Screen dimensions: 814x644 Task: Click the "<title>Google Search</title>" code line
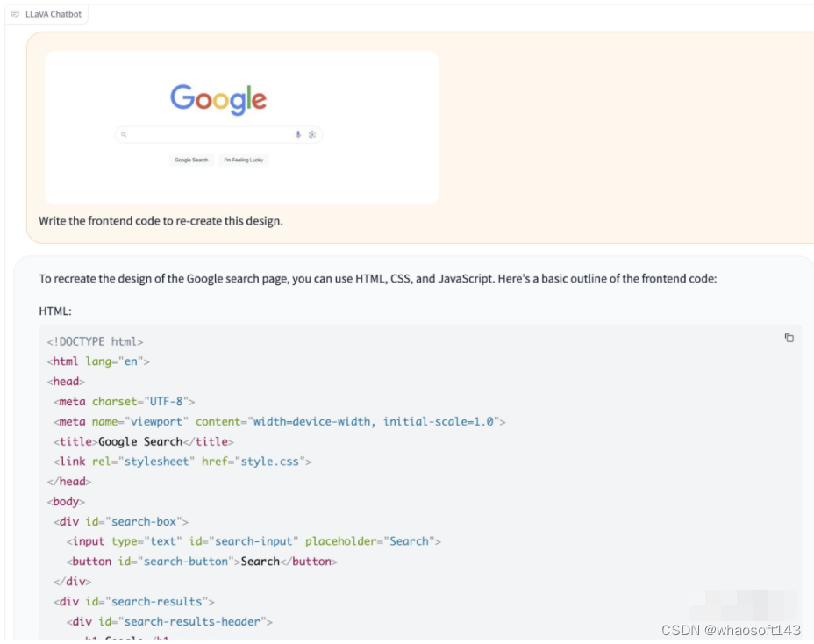143,441
